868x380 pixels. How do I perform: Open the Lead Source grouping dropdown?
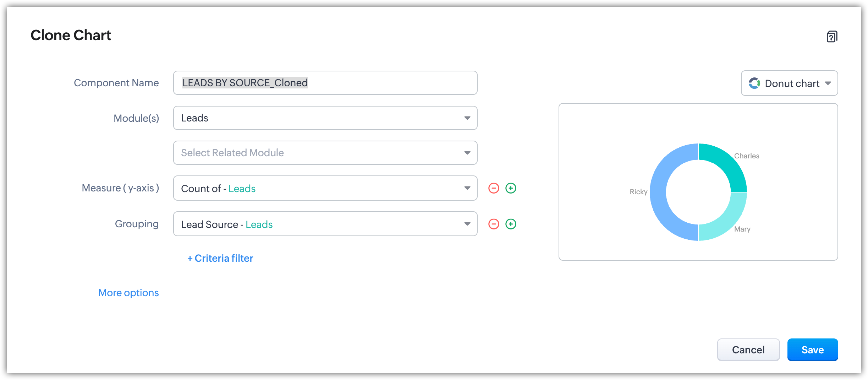[x=325, y=224]
